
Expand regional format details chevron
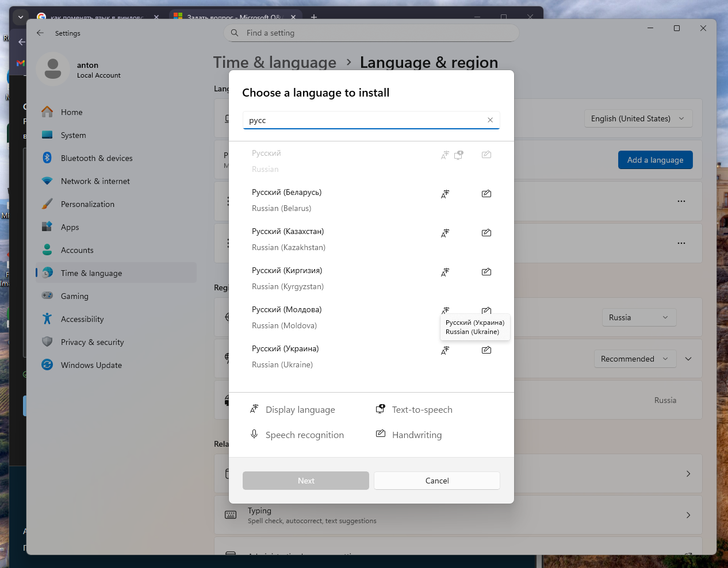click(688, 359)
